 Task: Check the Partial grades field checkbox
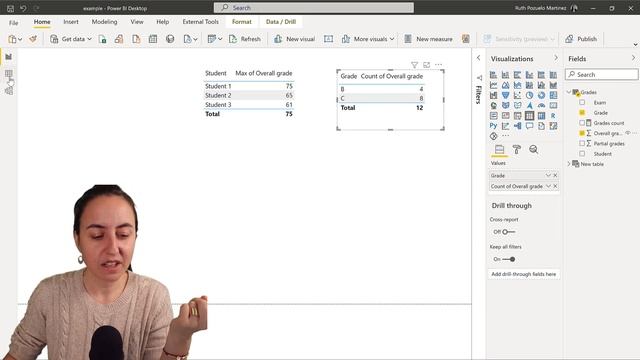tap(582, 143)
